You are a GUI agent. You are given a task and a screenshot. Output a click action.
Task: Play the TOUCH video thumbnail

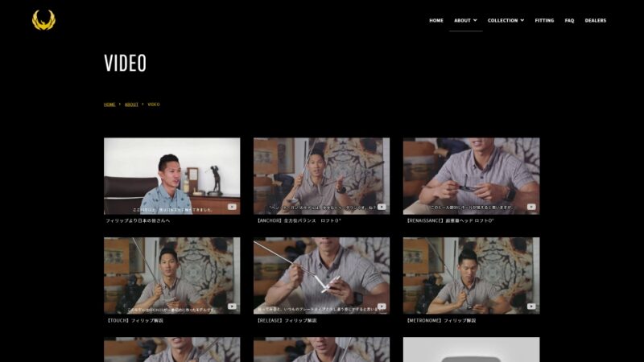click(x=171, y=275)
